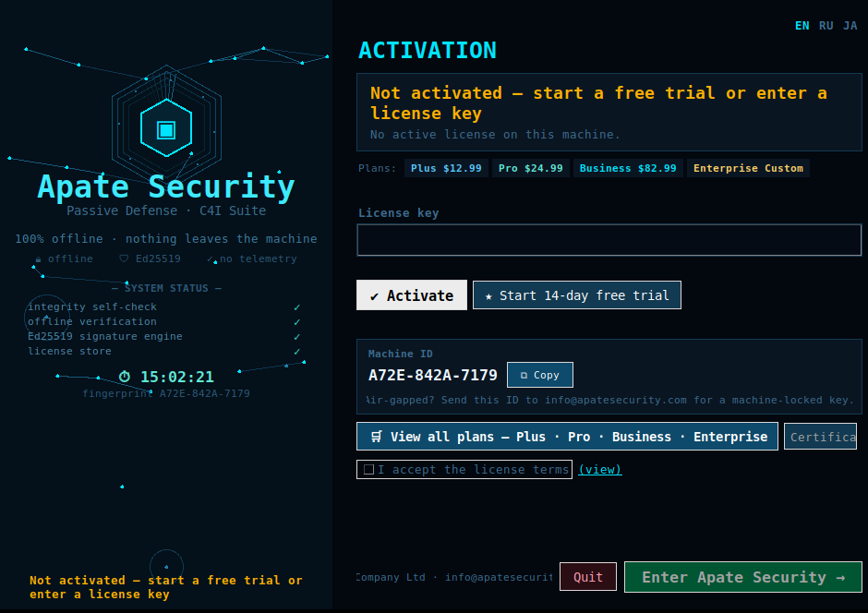Switch language to RU
868x613 pixels.
826,26
